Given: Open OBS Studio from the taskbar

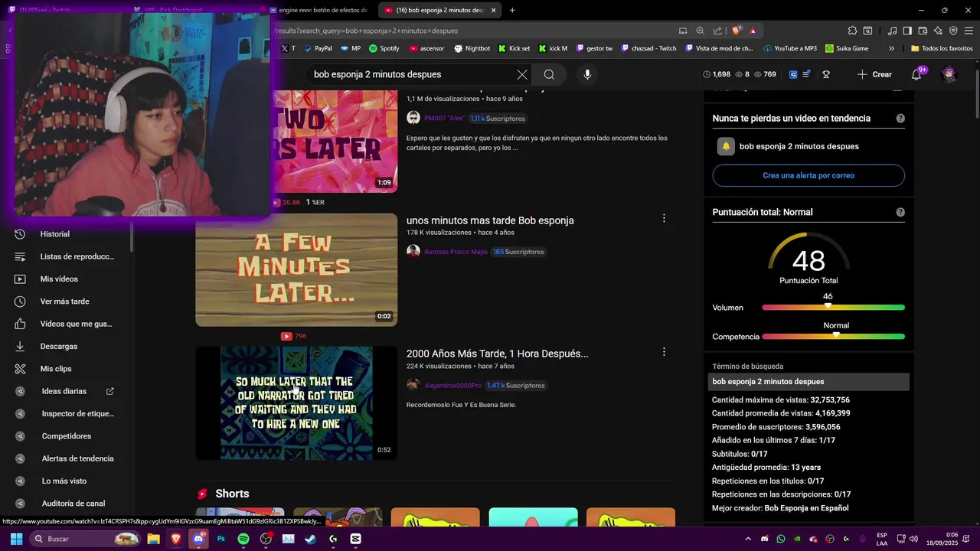Looking at the screenshot, I should pyautogui.click(x=266, y=539).
